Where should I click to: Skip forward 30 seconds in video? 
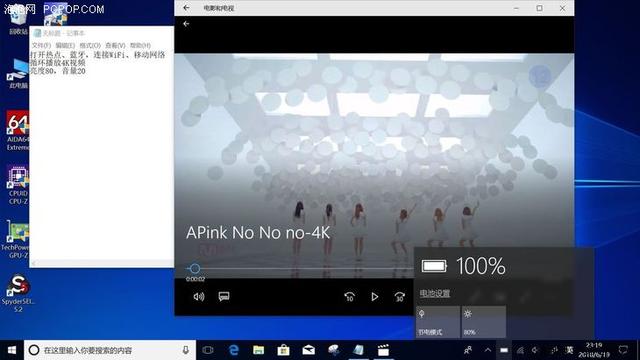tap(400, 297)
